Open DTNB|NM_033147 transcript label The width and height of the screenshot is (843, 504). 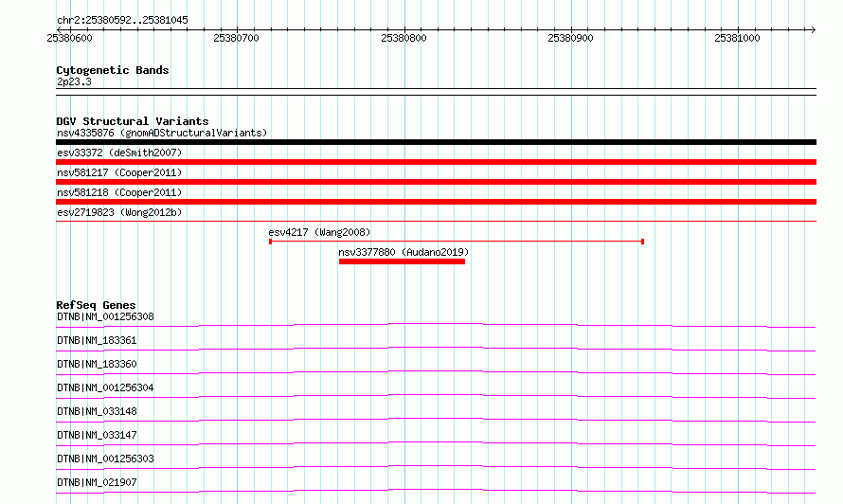pyautogui.click(x=97, y=435)
